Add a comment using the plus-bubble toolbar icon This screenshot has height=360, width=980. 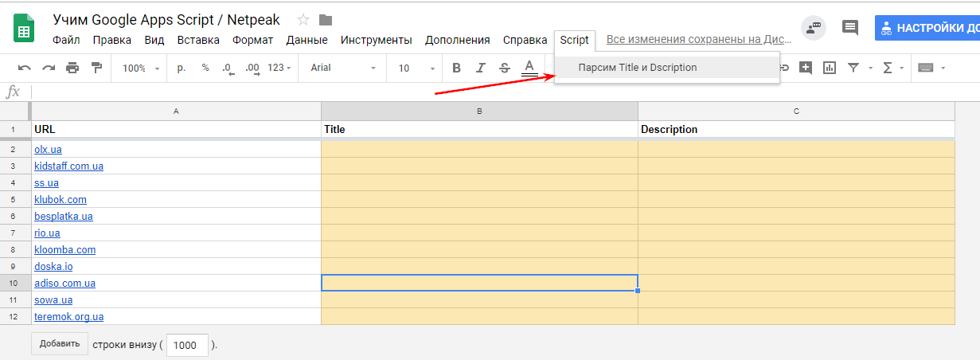(x=806, y=68)
